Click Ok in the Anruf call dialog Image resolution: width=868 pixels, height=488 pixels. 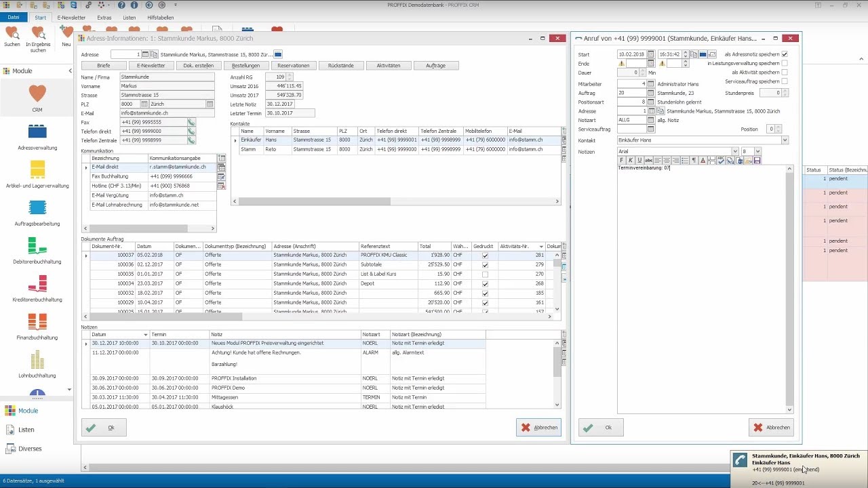[x=601, y=428]
